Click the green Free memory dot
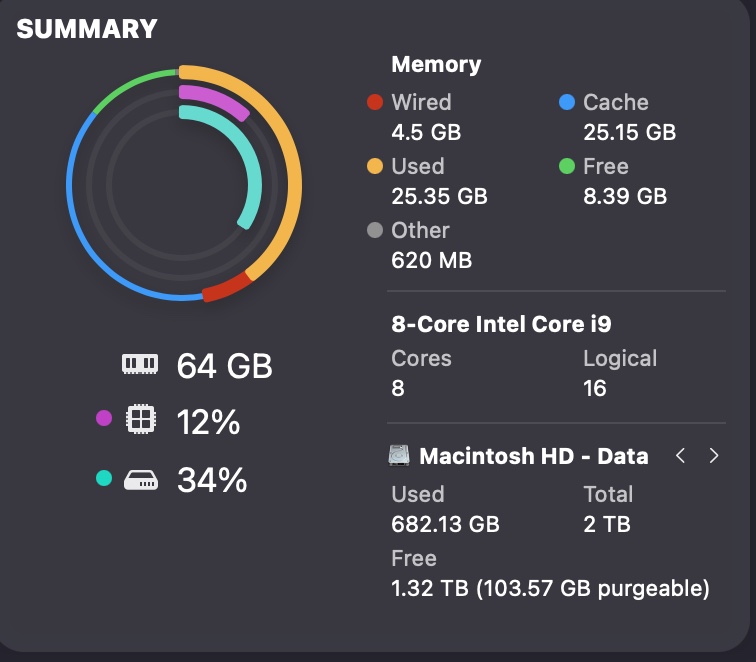The image size is (756, 662). (567, 166)
